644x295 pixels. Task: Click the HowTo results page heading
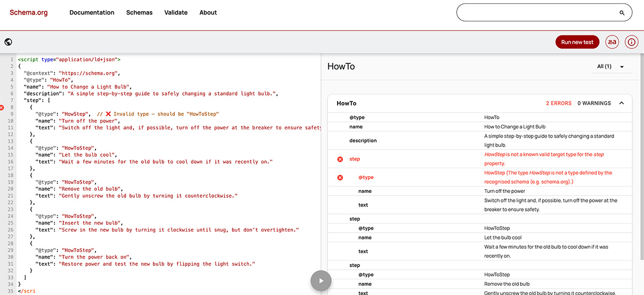341,67
